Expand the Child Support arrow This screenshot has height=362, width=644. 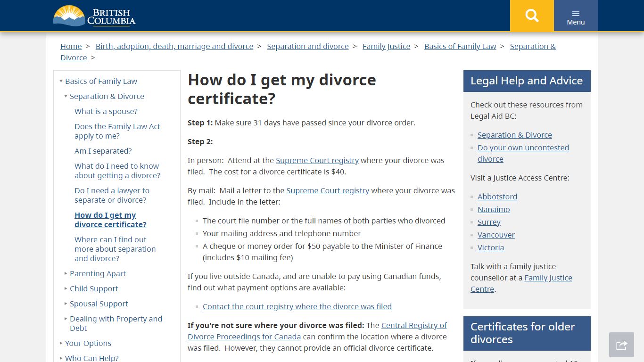[x=66, y=288]
